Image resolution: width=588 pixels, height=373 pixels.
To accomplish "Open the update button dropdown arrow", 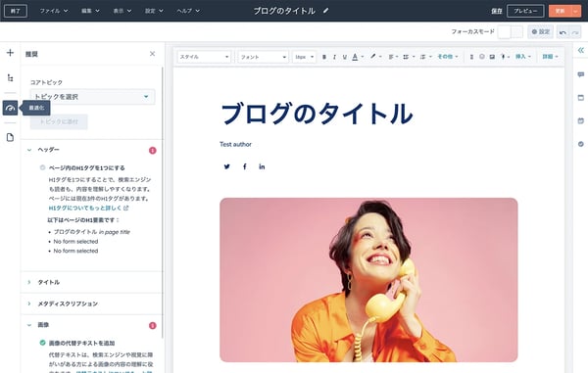I will point(575,11).
